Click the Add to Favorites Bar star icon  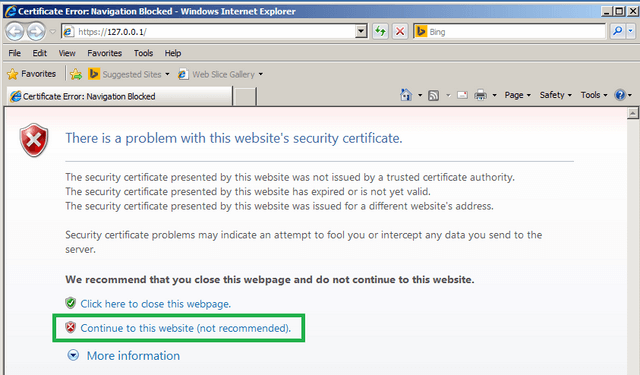pos(76,74)
